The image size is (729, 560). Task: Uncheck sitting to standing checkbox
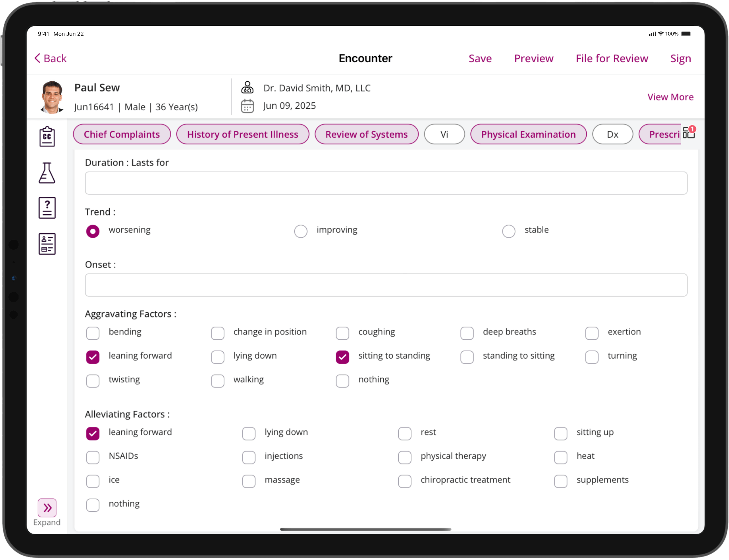[x=342, y=357]
